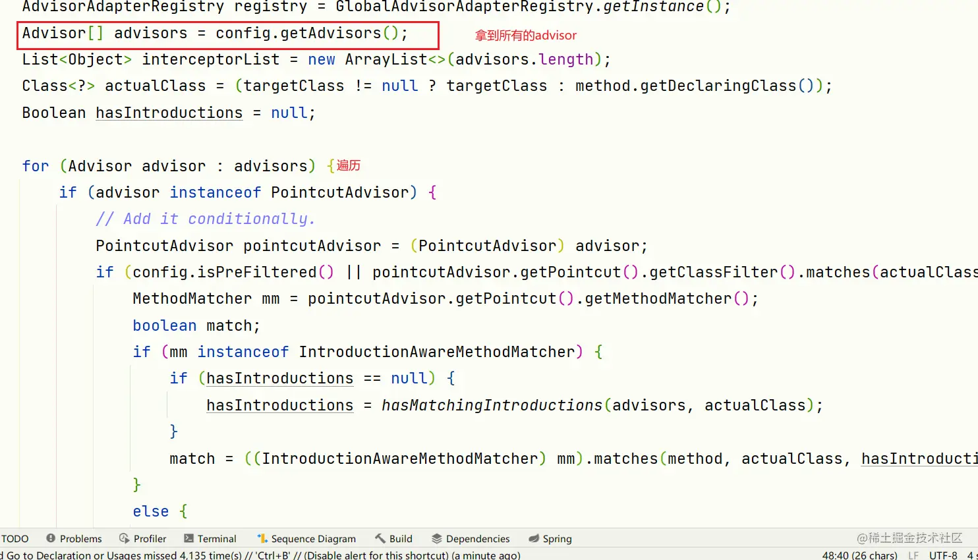
Task: Open the TODO tool window
Action: 14,539
